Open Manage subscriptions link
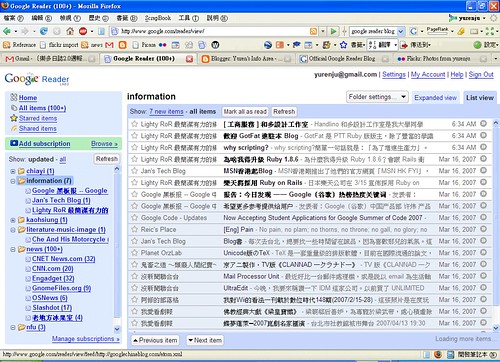 (x=86, y=339)
